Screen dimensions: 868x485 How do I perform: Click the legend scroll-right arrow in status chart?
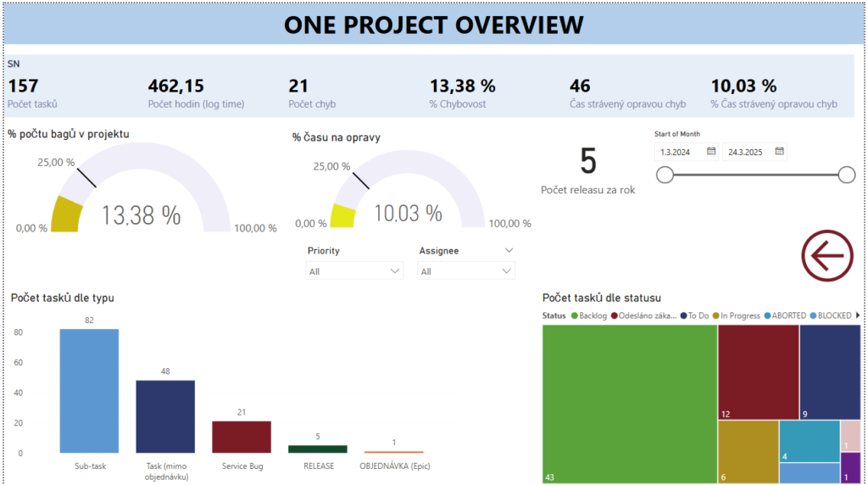(x=858, y=315)
